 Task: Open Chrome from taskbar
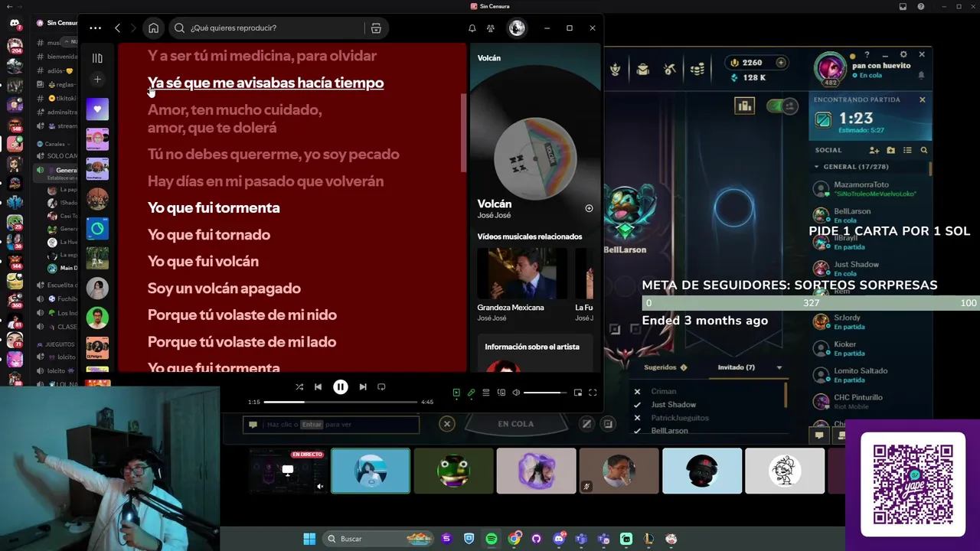[514, 539]
